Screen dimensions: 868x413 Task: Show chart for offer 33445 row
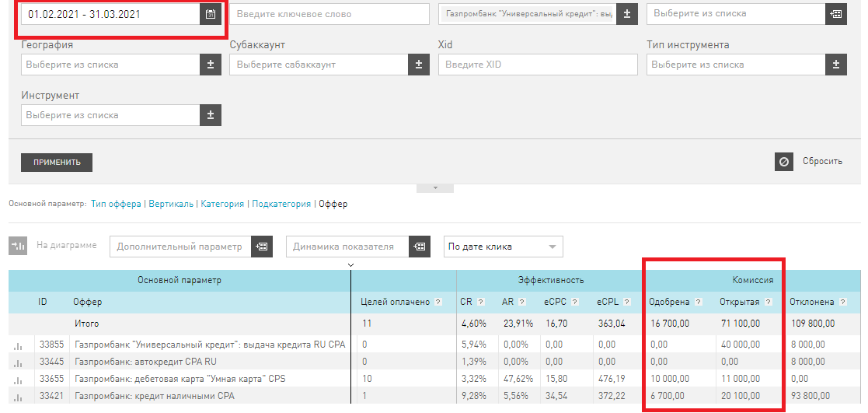point(18,363)
